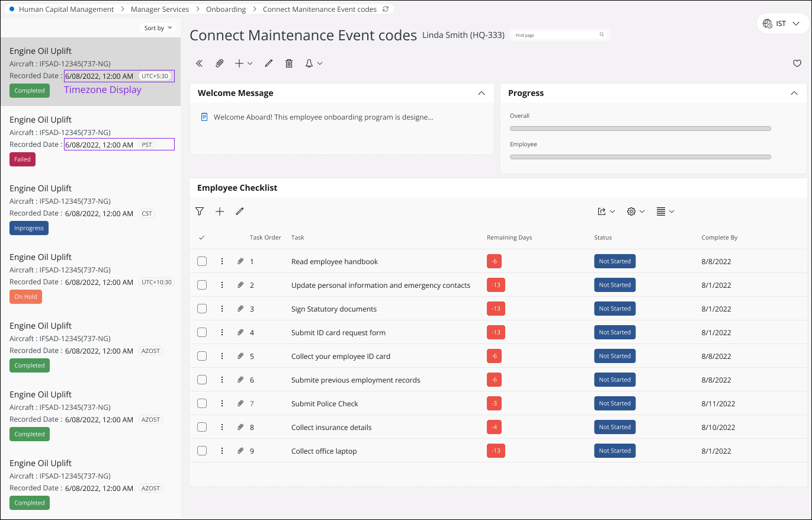812x520 pixels.
Task: Select the Sign Statutory documents row checkbox
Action: (202, 309)
